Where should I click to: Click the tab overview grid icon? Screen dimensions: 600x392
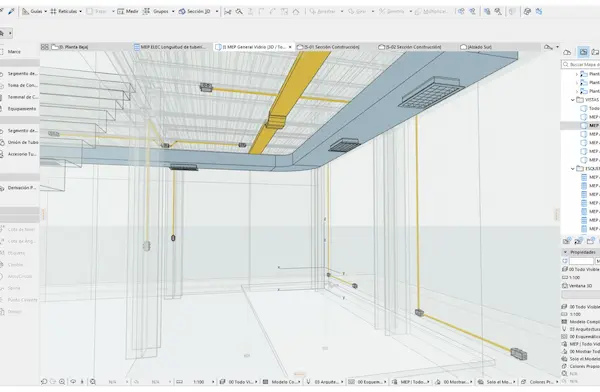point(45,47)
